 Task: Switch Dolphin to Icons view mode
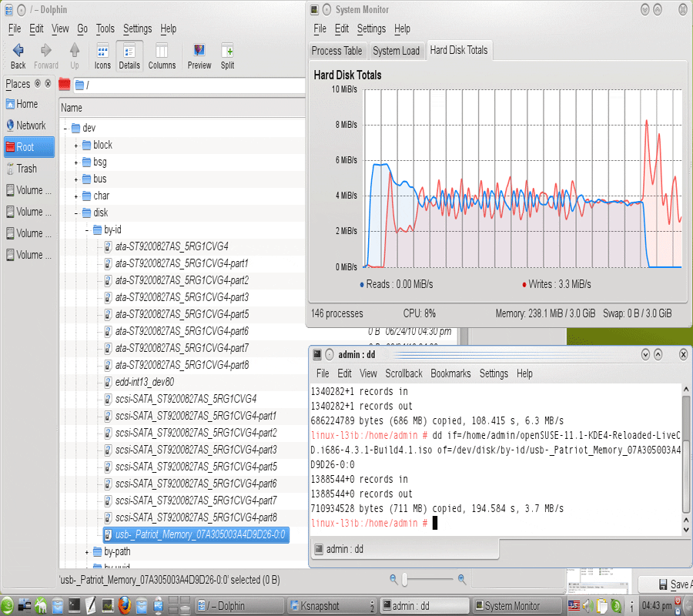point(102,56)
